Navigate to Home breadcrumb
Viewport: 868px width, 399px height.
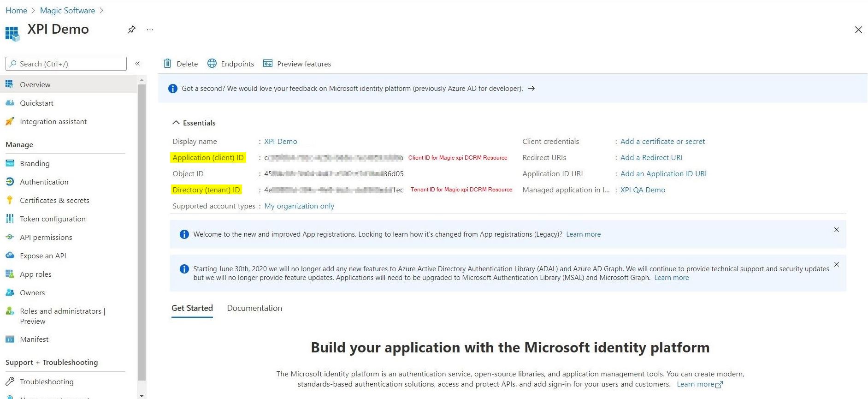pos(17,11)
